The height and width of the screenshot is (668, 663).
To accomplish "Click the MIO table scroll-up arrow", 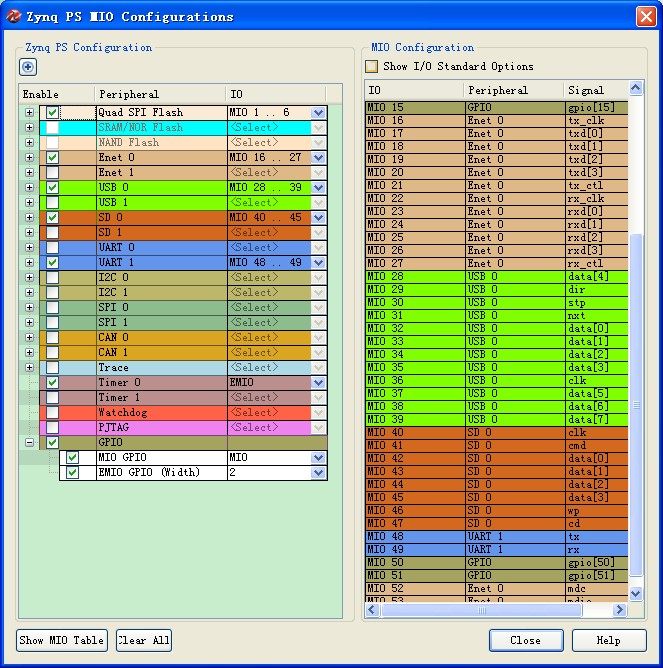I will [636, 90].
